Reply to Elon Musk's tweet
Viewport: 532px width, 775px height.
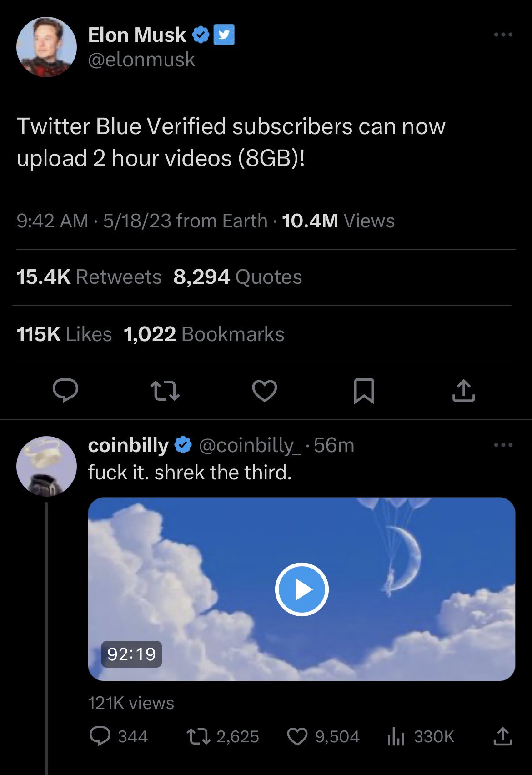point(65,391)
